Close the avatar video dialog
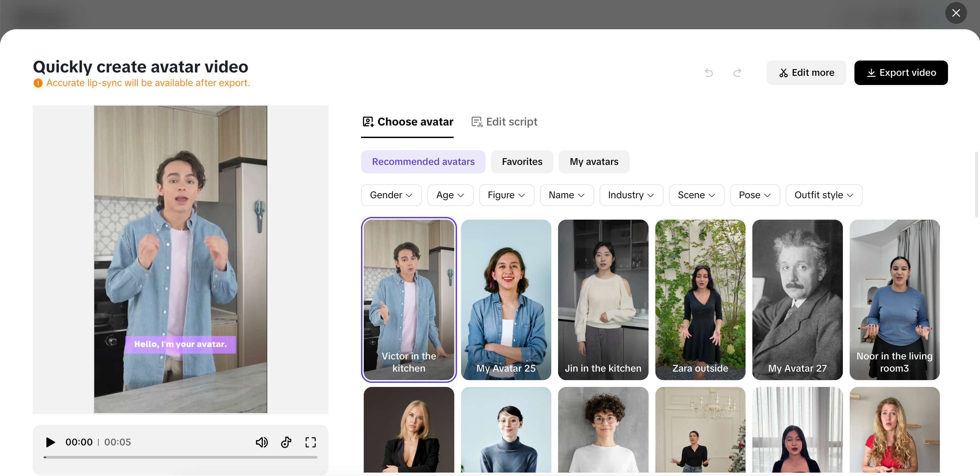 [x=956, y=13]
